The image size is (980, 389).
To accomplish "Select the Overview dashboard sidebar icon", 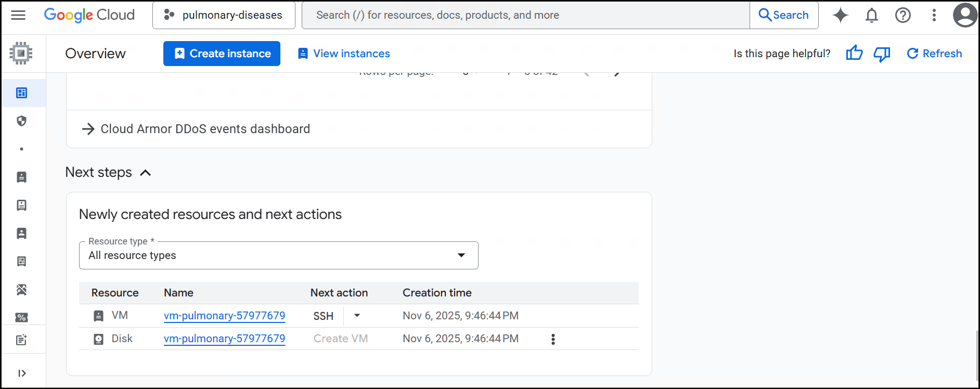I will click(x=21, y=93).
